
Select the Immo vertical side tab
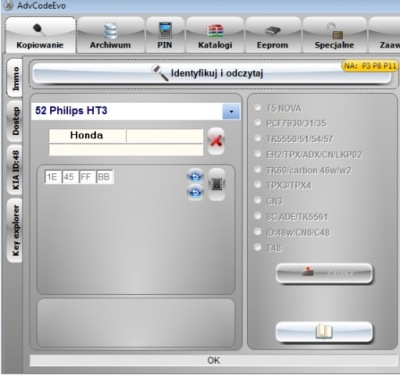pos(15,78)
